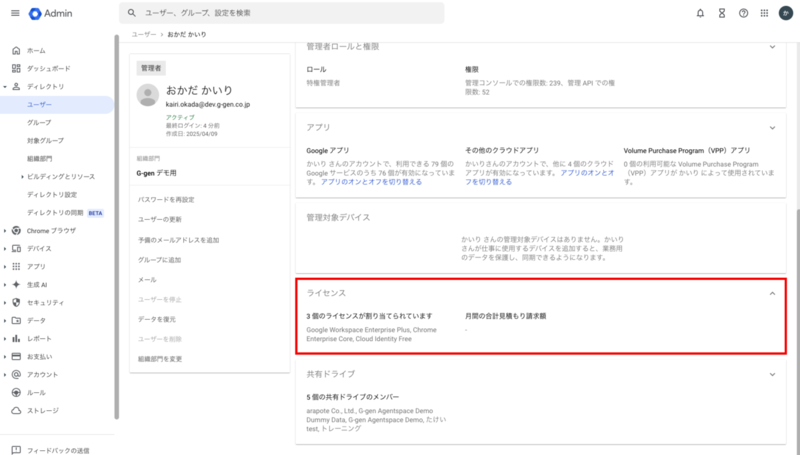Expand the Chrome ブラウザ sidebar section
800x455 pixels.
tap(5, 231)
